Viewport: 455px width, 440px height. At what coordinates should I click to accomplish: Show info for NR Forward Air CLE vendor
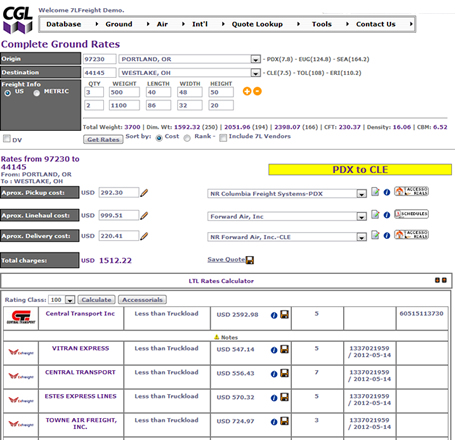387,236
